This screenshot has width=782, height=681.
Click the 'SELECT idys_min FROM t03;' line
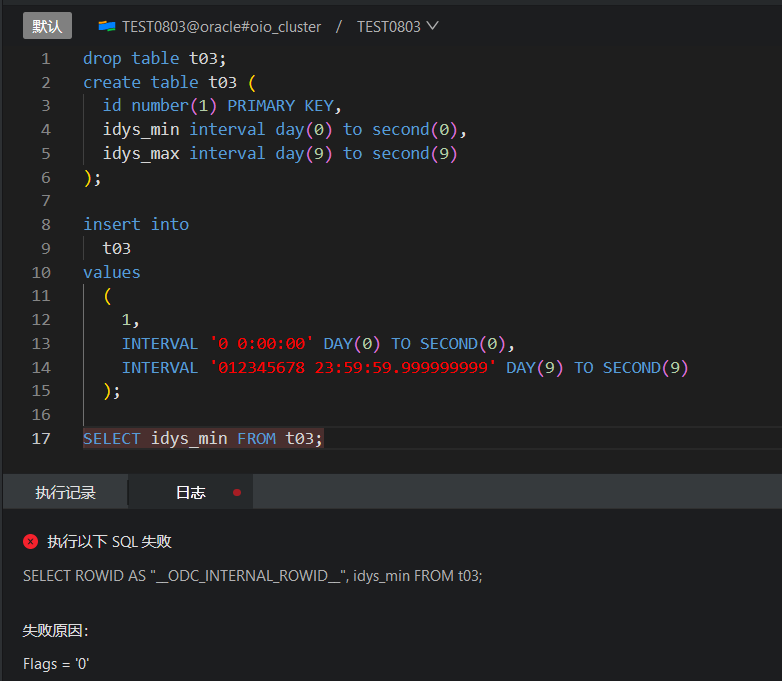203,438
